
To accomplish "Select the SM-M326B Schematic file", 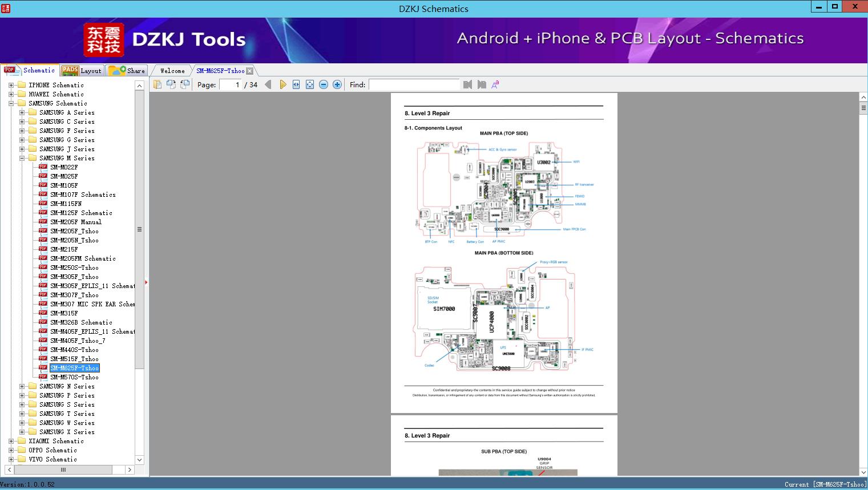I will pos(81,322).
